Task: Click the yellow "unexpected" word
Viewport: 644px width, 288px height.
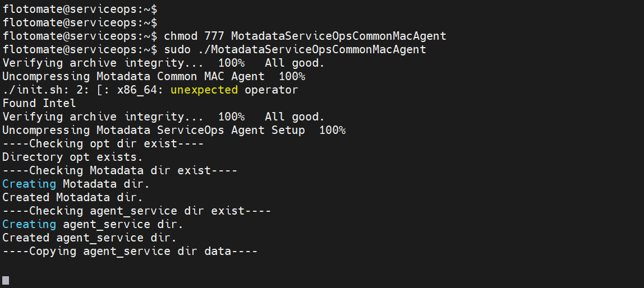Action: [204, 90]
